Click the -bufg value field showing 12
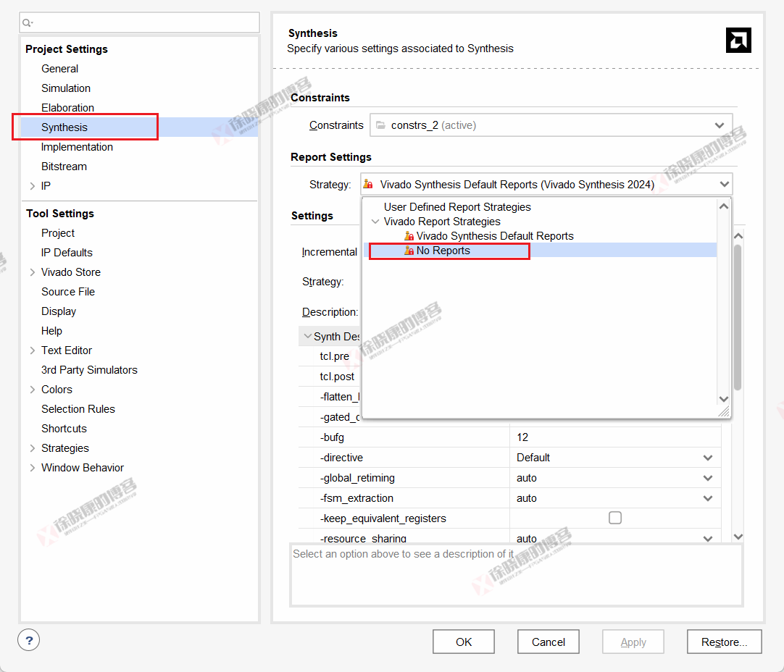 (x=615, y=437)
